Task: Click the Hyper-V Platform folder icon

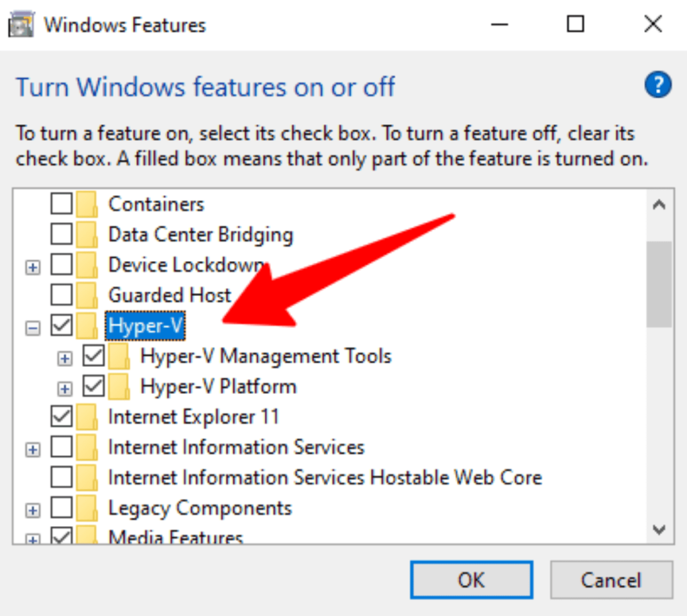Action: pos(119,387)
